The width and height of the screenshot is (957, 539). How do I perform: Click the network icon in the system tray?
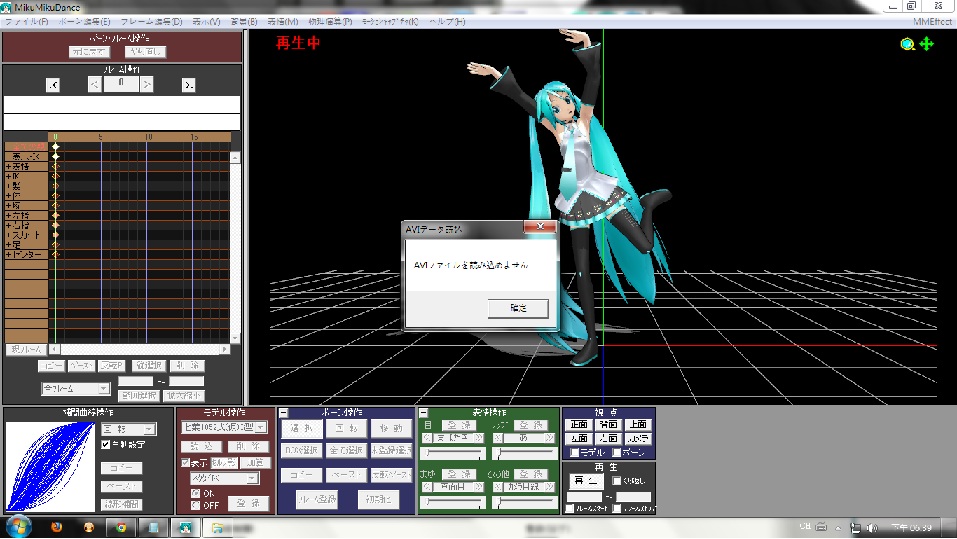(856, 527)
